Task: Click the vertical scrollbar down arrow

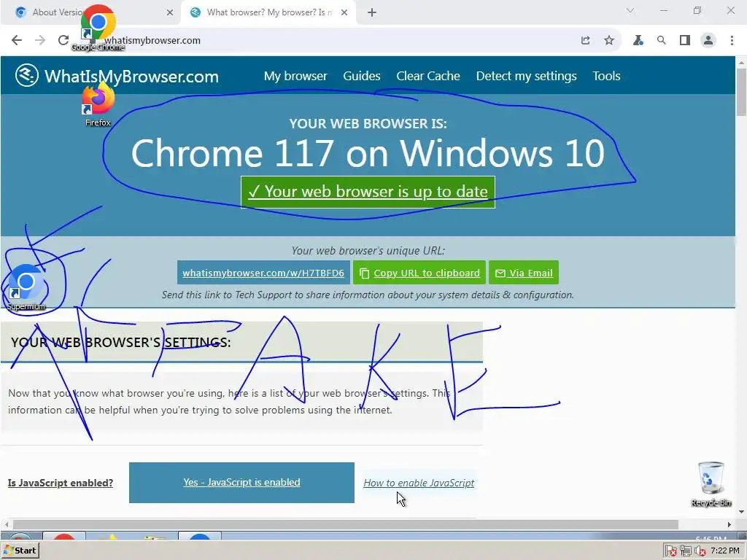Action: 741,512
